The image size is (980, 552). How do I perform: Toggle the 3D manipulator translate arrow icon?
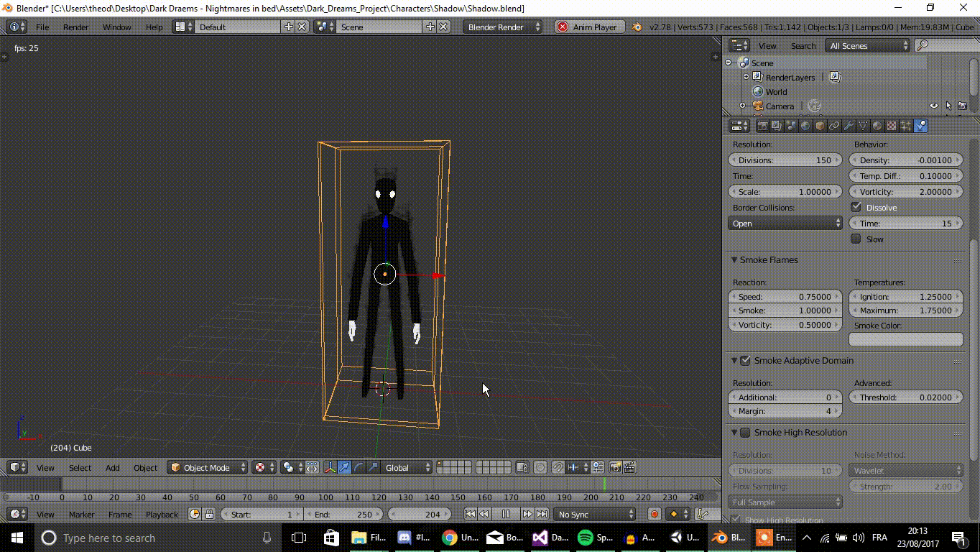click(344, 468)
